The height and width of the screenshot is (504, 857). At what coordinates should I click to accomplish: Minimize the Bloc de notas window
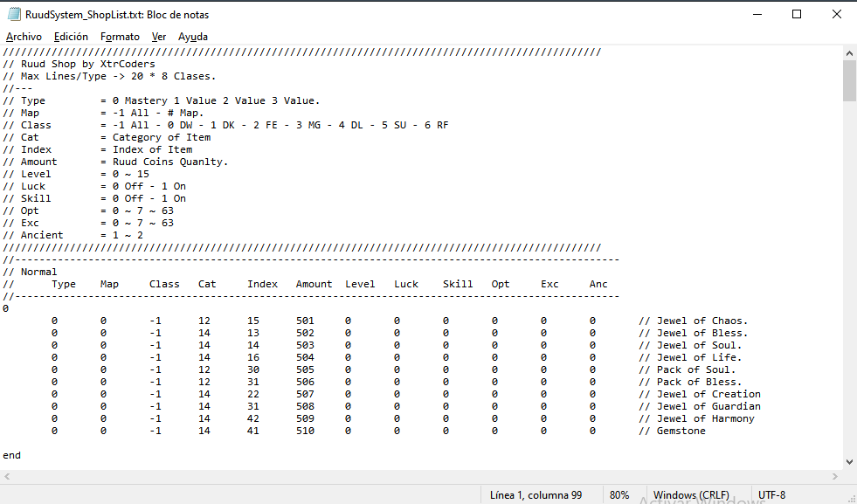(756, 14)
